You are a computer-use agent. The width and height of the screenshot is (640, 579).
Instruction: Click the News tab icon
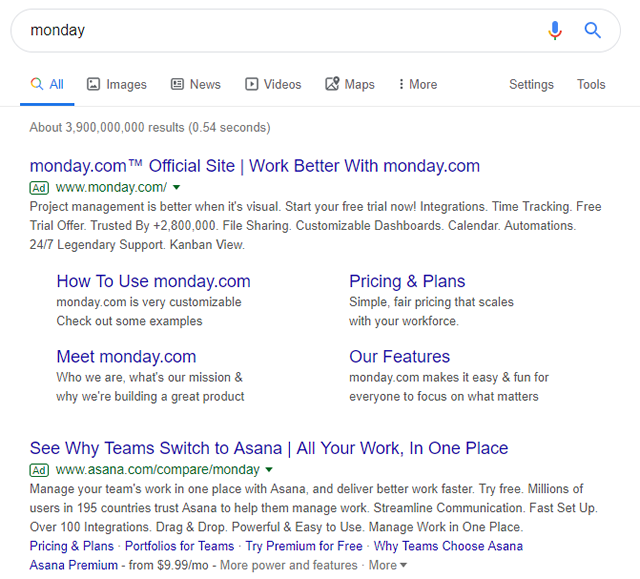click(177, 85)
